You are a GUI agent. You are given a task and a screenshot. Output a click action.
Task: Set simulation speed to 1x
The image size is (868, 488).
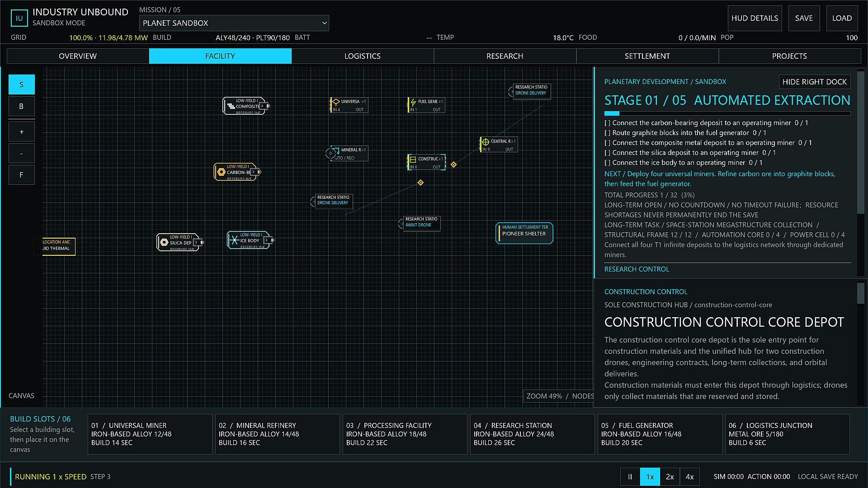650,477
